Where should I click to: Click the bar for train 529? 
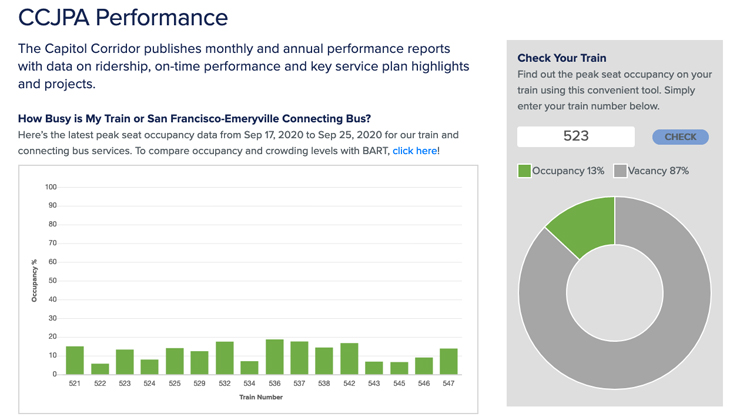(199, 363)
